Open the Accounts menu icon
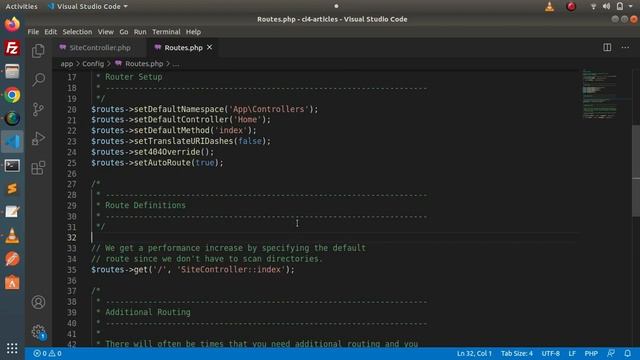This screenshot has width=640, height=360. (x=38, y=302)
